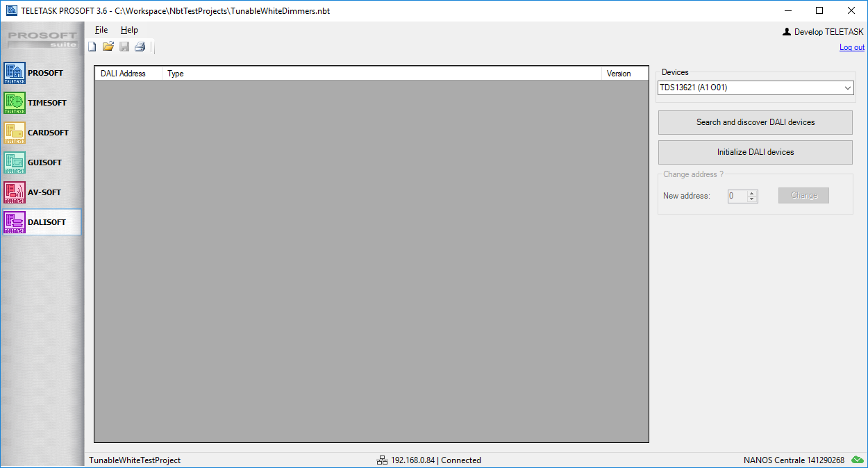Click the New address number field
Screen dimensions: 868x468
coord(737,196)
